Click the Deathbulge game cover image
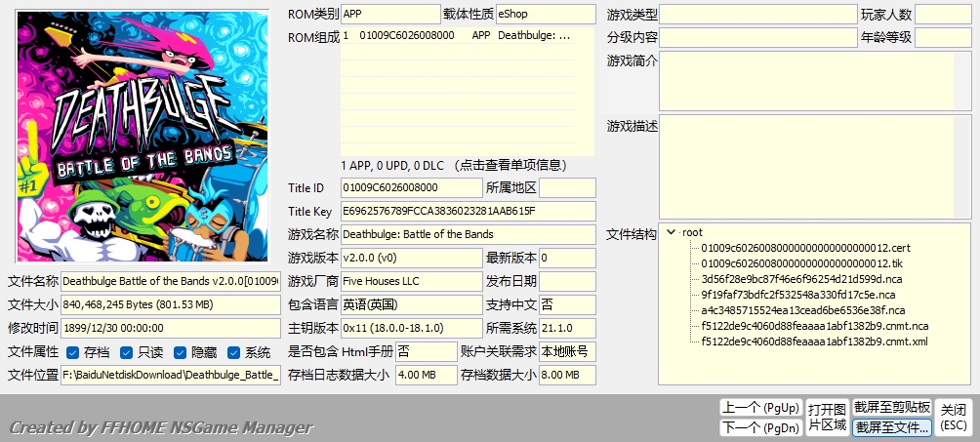This screenshot has width=980, height=442. tap(143, 137)
